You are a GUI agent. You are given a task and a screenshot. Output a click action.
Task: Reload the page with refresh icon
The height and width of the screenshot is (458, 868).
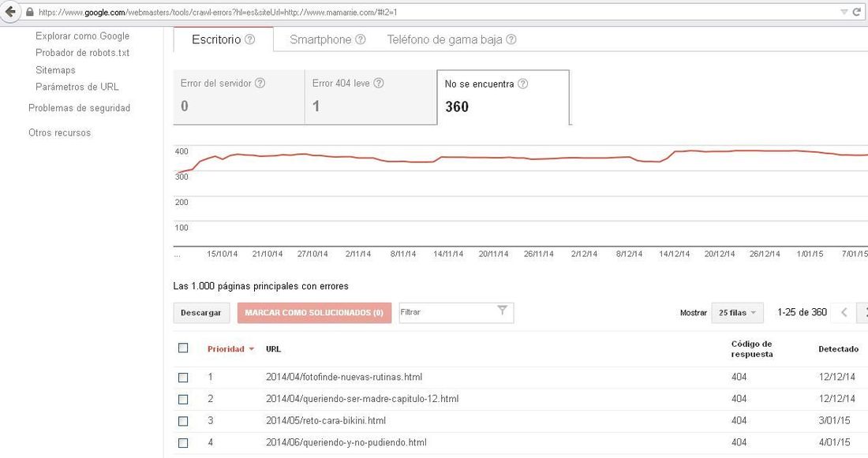[x=858, y=12]
